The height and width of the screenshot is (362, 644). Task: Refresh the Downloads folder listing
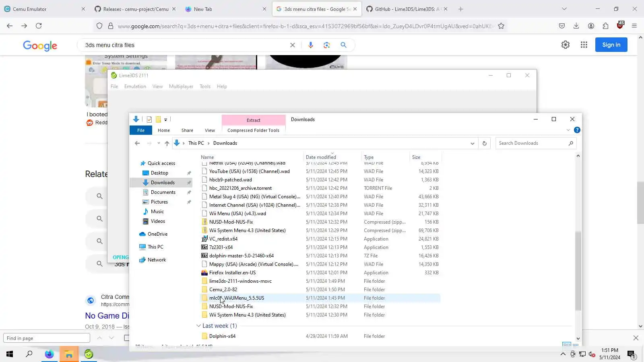[x=485, y=143]
